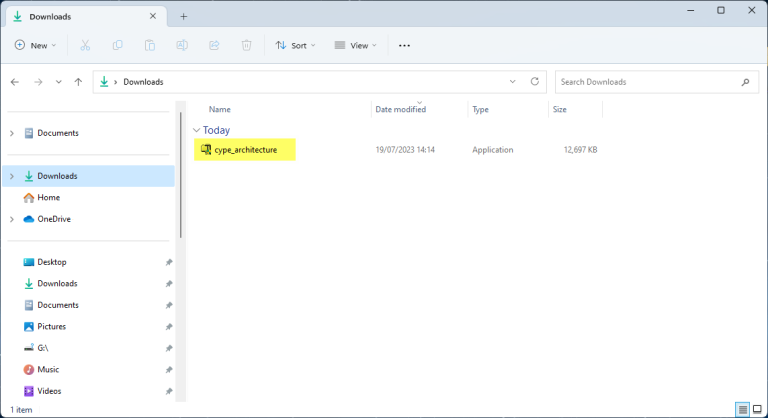Click the Delete trash icon

pos(246,45)
